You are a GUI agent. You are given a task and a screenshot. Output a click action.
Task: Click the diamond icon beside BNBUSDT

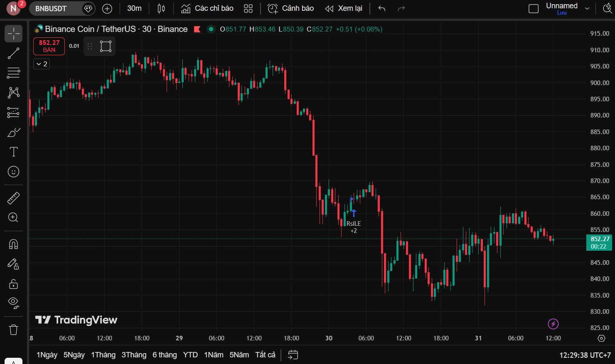pyautogui.click(x=88, y=8)
